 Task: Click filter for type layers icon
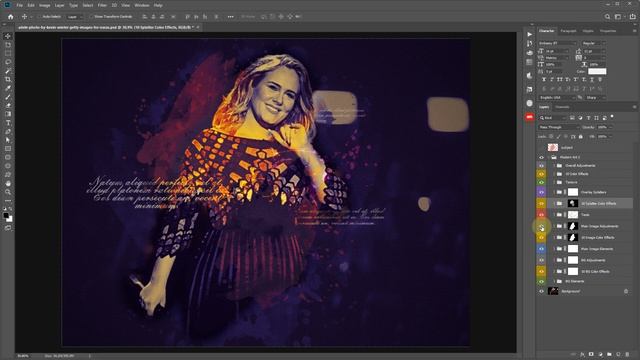pyautogui.click(x=589, y=118)
